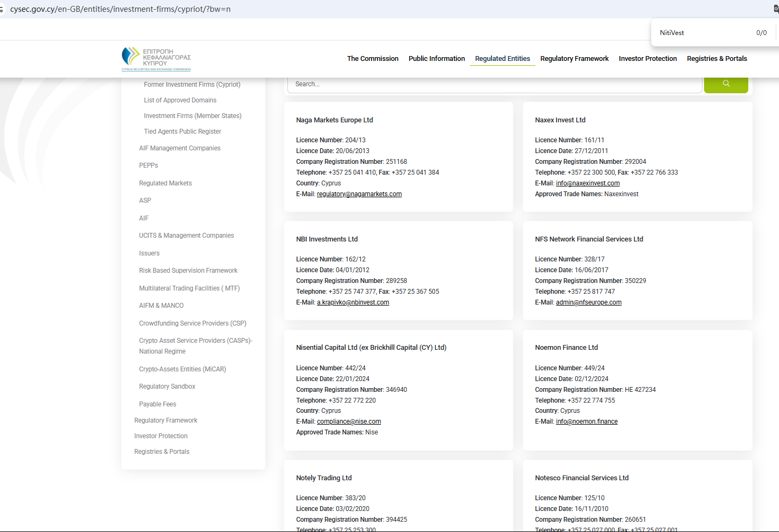Click the admin@nfseurope.com email link
The width and height of the screenshot is (779, 532).
tap(588, 302)
